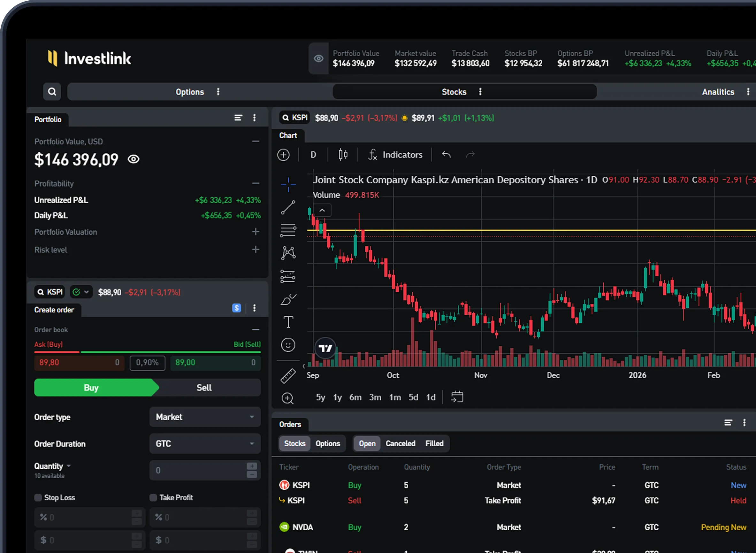This screenshot has width=756, height=553.
Task: Add a symbol with chart plus icon
Action: click(x=283, y=155)
